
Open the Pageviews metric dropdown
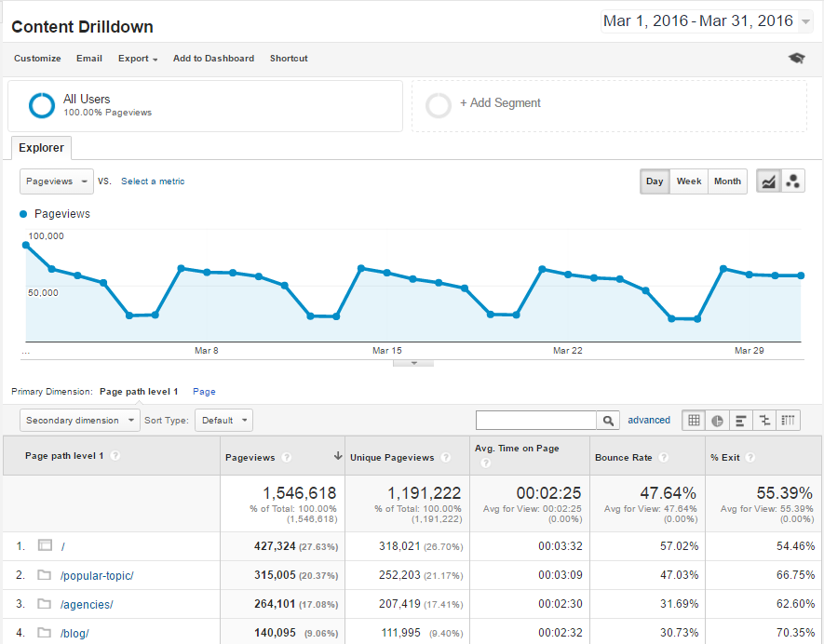pos(56,181)
